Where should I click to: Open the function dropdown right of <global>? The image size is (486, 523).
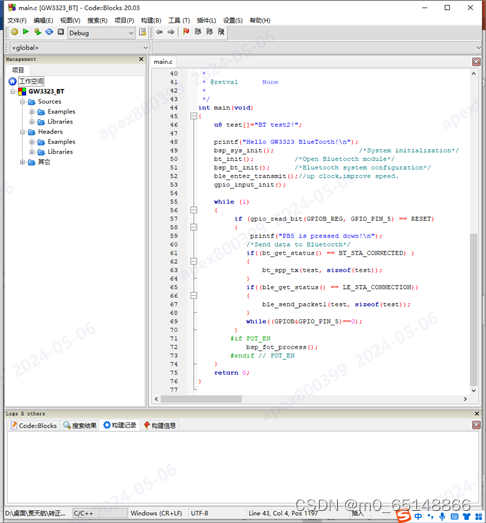(317, 48)
